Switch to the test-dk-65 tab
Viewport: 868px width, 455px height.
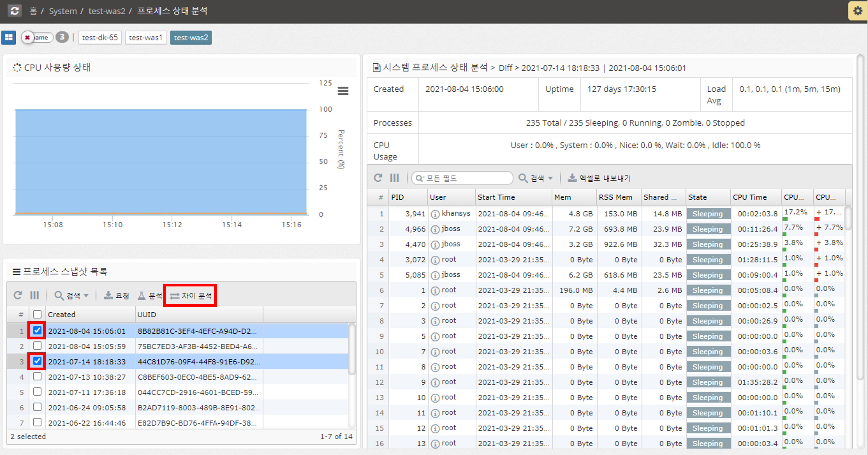[100, 38]
